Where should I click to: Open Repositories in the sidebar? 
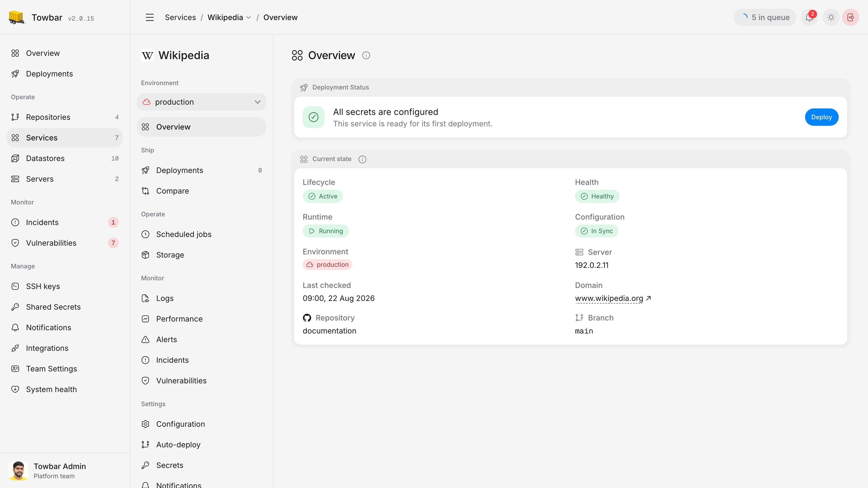65,117
